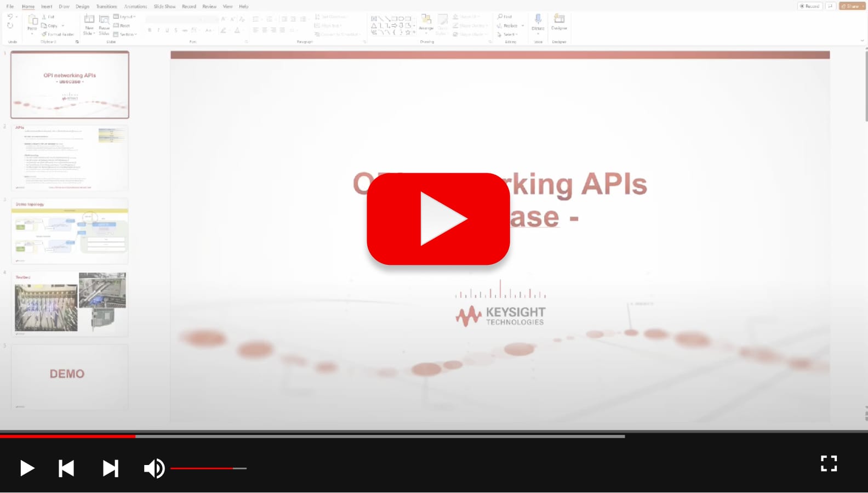Viewport: 868px width, 493px height.
Task: Toggle Underline formatting
Action: pyautogui.click(x=167, y=30)
